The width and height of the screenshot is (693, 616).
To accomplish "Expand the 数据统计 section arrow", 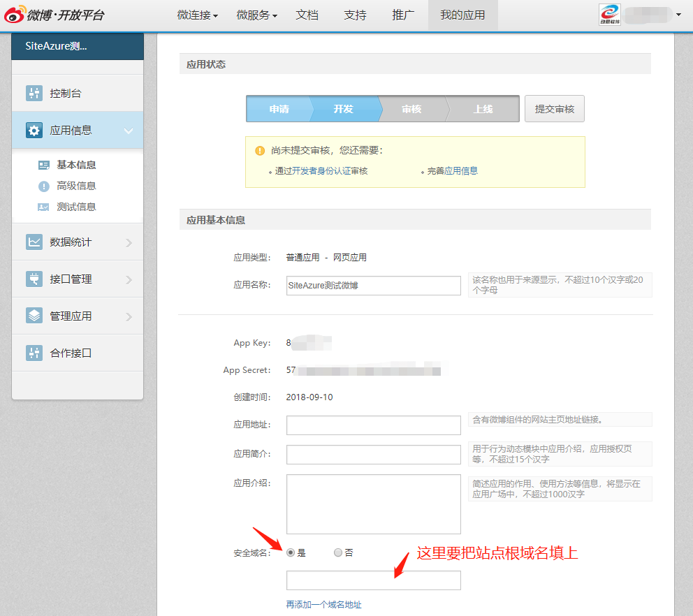I will click(x=129, y=242).
